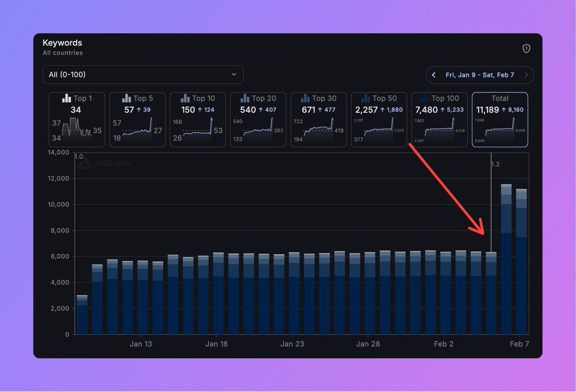Click the bar chart icon next to Top 20

point(245,98)
